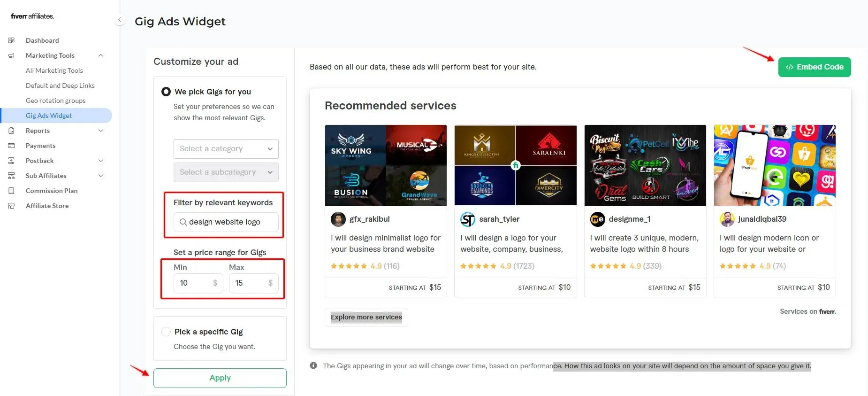This screenshot has height=396, width=868.
Task: Click the Dashboard sidebar icon
Action: 12,40
